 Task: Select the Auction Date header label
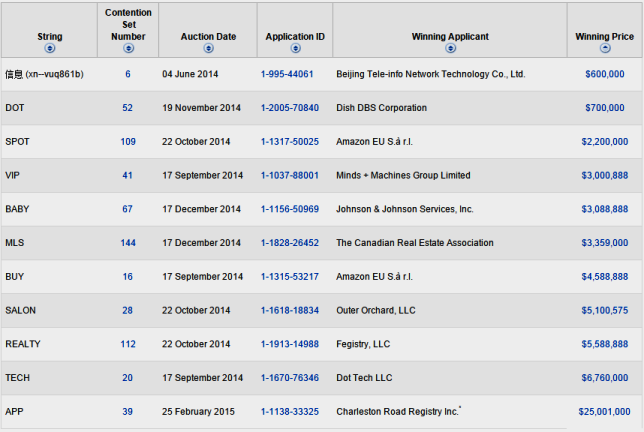pos(209,37)
